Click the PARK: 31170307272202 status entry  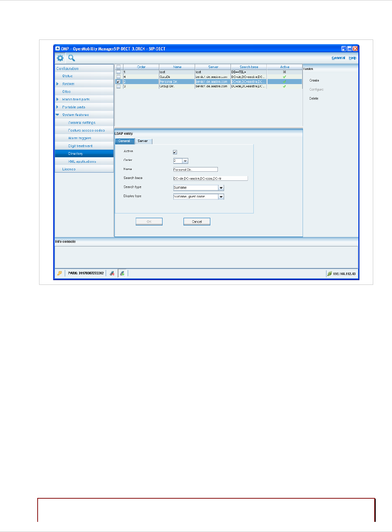[86, 273]
